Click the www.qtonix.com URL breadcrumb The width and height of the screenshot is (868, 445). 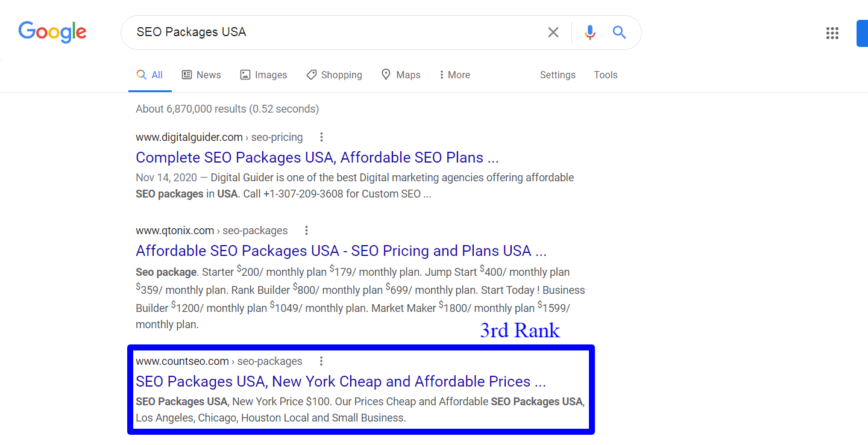click(x=212, y=231)
